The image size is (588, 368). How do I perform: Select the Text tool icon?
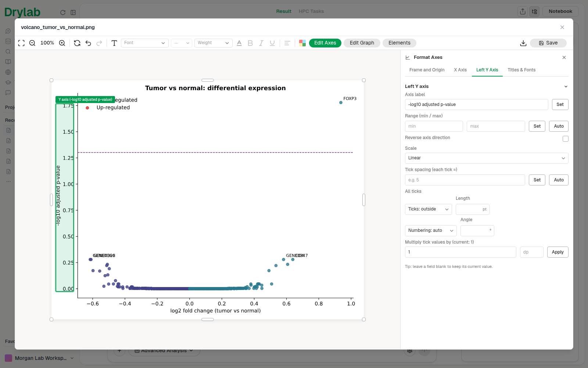click(x=114, y=43)
